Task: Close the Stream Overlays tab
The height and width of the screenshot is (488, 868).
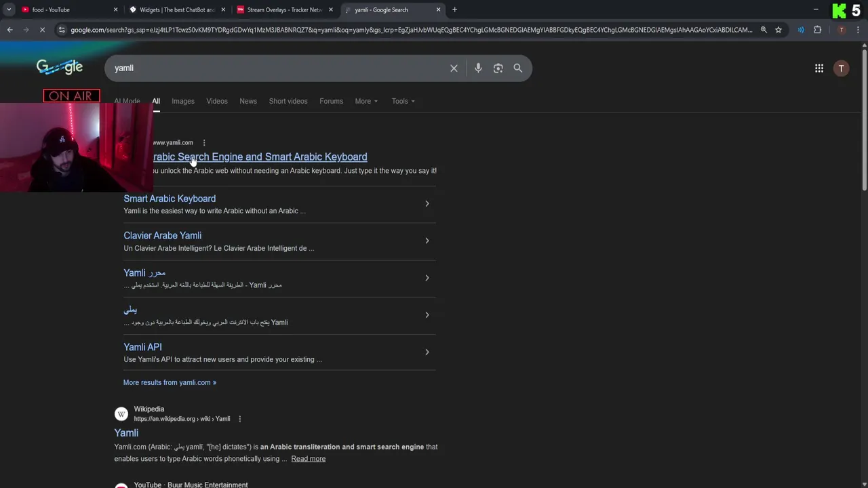Action: [x=330, y=9]
